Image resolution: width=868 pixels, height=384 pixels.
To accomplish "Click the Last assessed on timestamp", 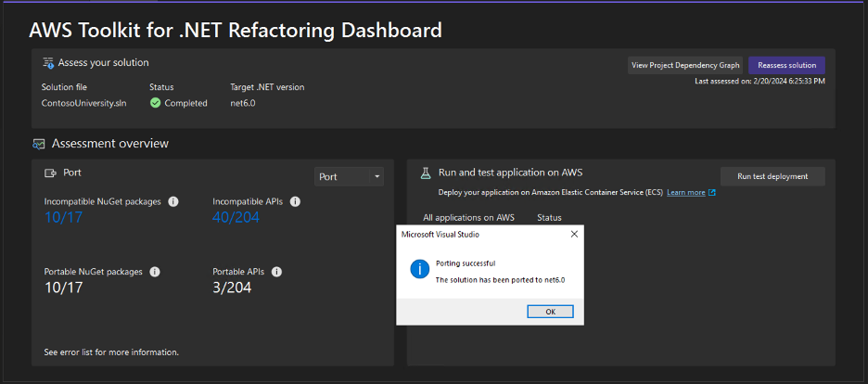I will coord(760,82).
